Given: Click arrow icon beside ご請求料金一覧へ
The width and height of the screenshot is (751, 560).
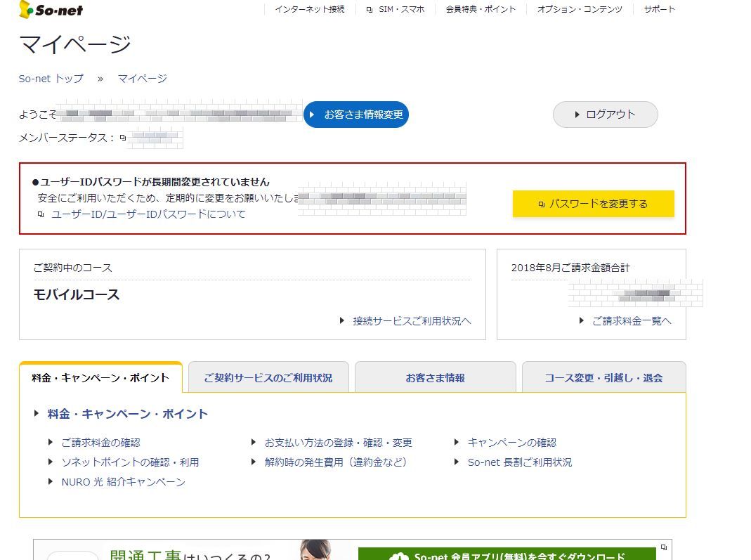Looking at the screenshot, I should pyautogui.click(x=581, y=320).
